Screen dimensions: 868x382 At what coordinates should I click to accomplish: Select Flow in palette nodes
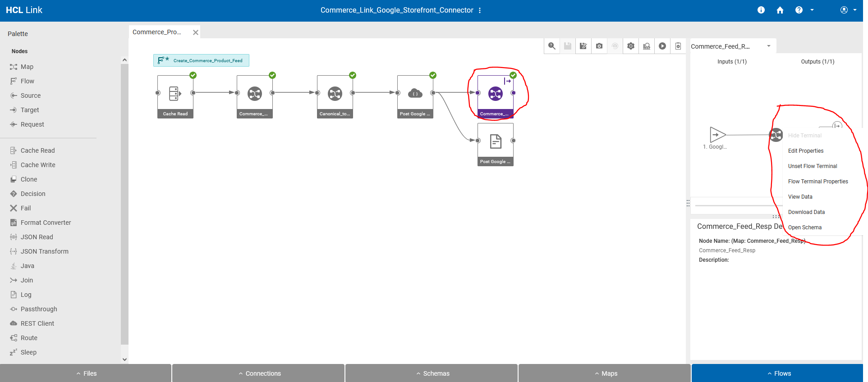click(22, 81)
